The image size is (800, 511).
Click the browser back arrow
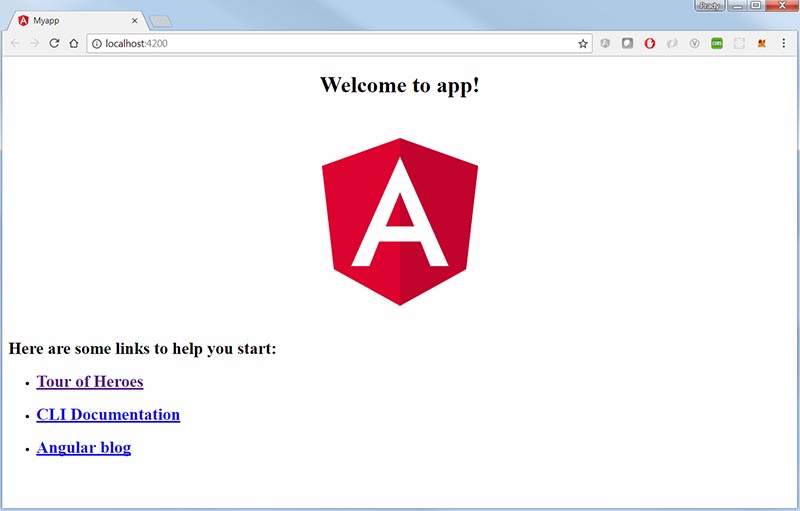(x=15, y=43)
